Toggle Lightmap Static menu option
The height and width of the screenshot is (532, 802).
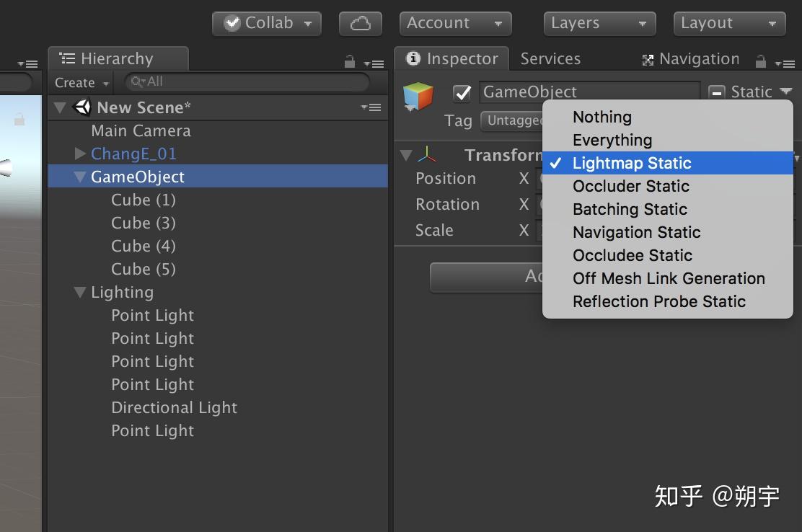click(667, 163)
